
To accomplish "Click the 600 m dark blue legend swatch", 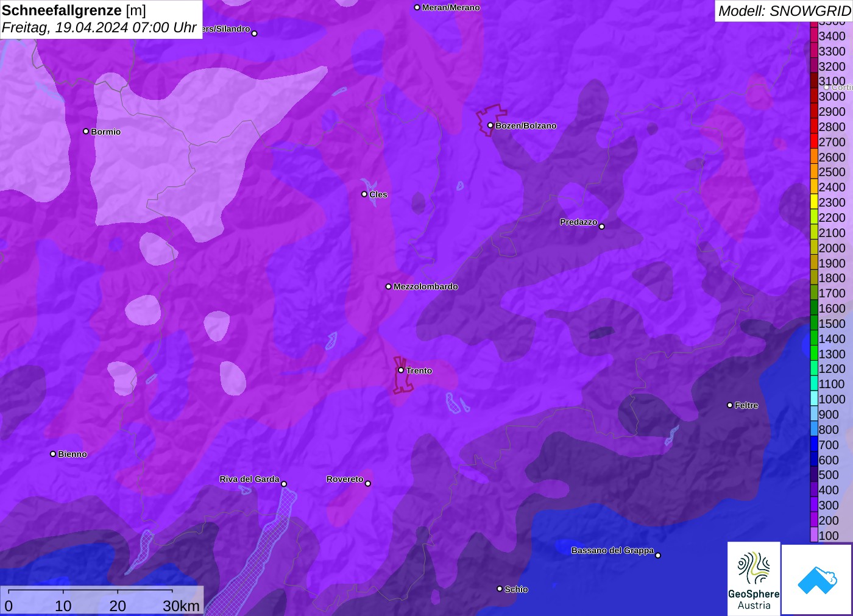I will (x=813, y=459).
